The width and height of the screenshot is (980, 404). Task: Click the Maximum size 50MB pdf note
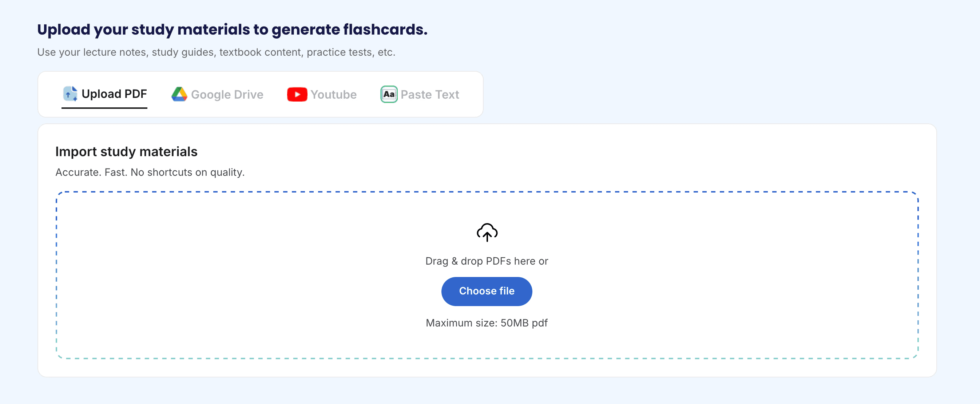point(486,322)
